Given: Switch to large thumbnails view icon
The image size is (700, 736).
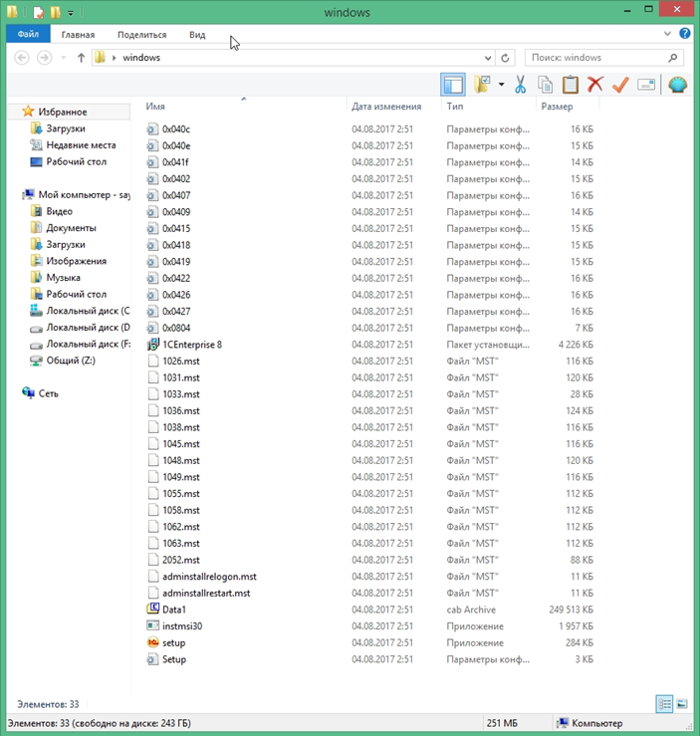Looking at the screenshot, I should 682,703.
